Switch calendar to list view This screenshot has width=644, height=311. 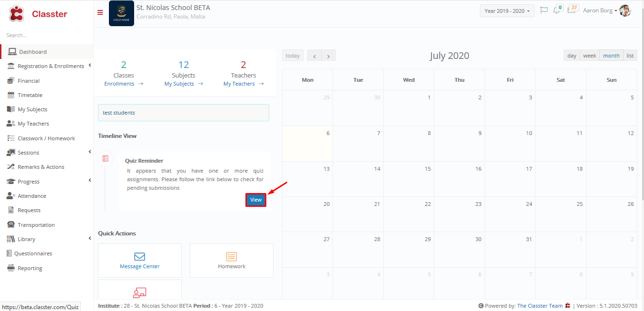point(630,56)
